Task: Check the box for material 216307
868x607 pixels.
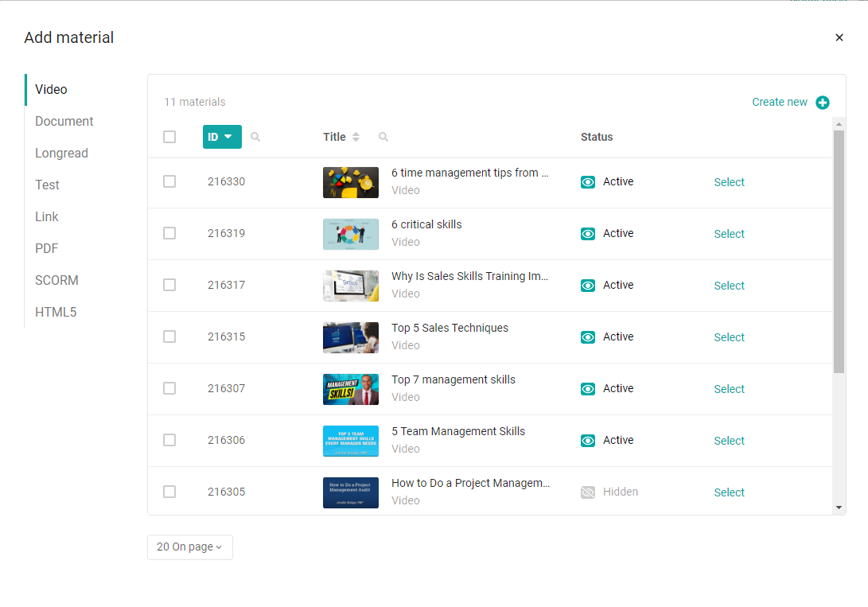Action: coord(169,388)
